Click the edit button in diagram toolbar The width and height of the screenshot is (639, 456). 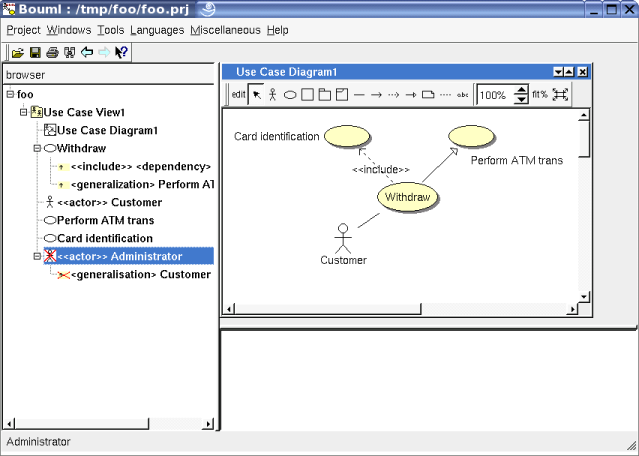[x=238, y=95]
